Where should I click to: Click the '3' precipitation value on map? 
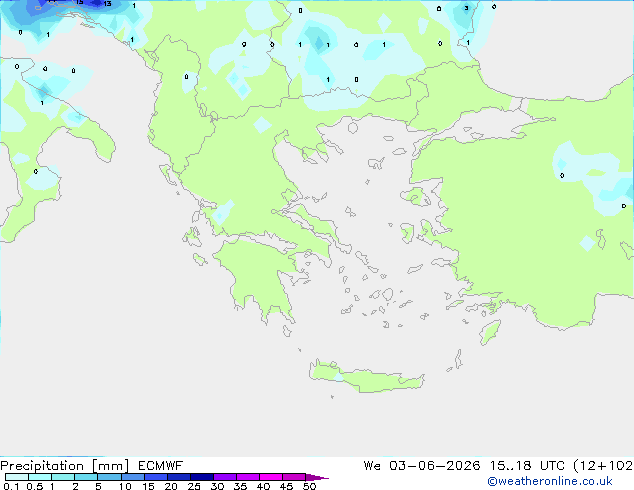[467, 8]
